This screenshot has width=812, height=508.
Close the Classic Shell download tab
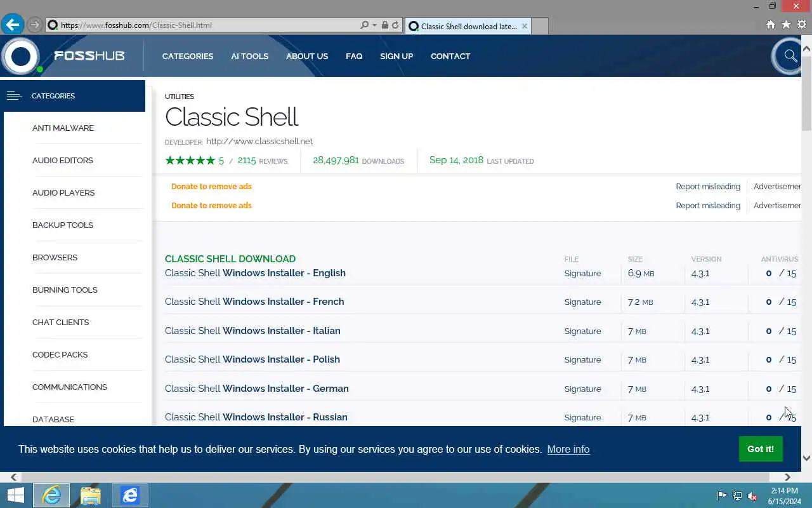[x=524, y=26]
